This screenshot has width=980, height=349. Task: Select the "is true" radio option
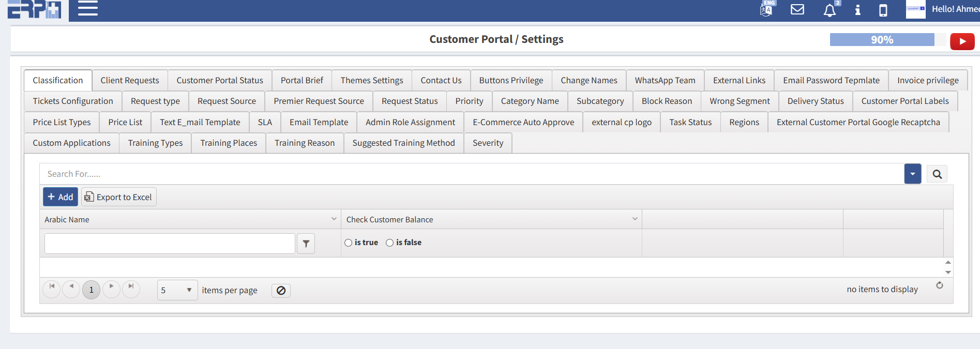click(349, 243)
